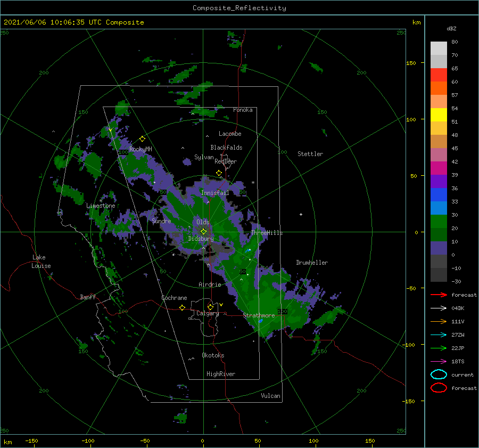Viewport: 479px width, 448px height.
Task: Click the white plus marker south of Stettler
Action: tap(301, 214)
